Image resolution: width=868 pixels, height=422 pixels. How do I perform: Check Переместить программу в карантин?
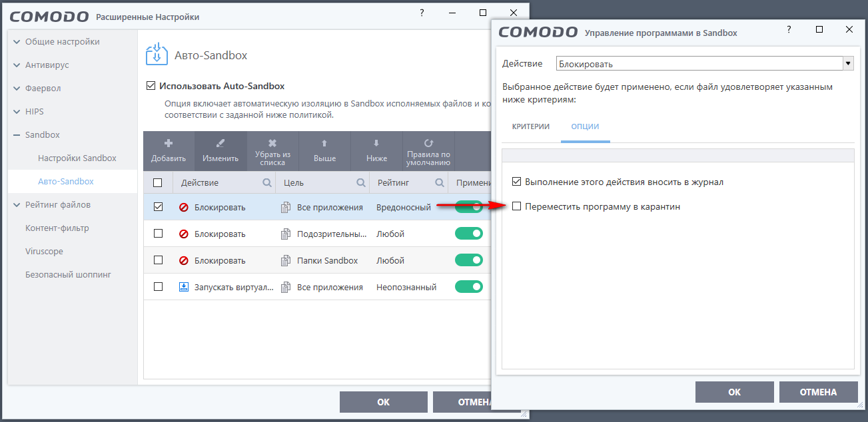[517, 207]
